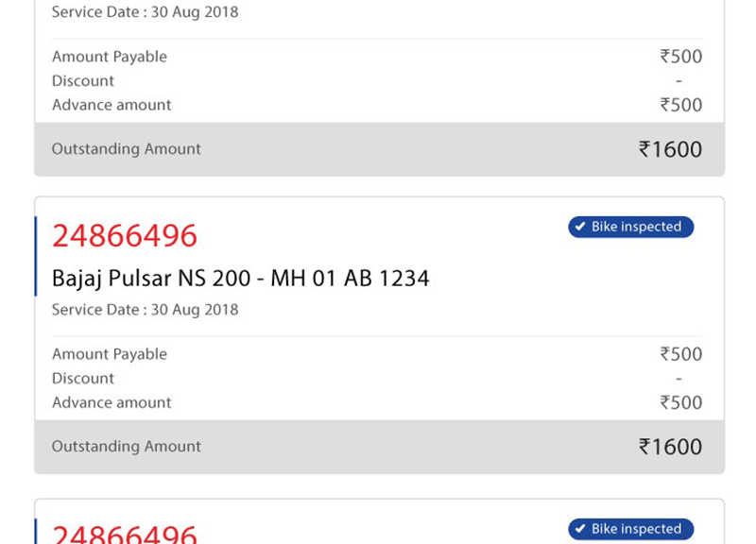Select the Discount label in the top card
Screen dimensions: 756x544
(x=83, y=81)
